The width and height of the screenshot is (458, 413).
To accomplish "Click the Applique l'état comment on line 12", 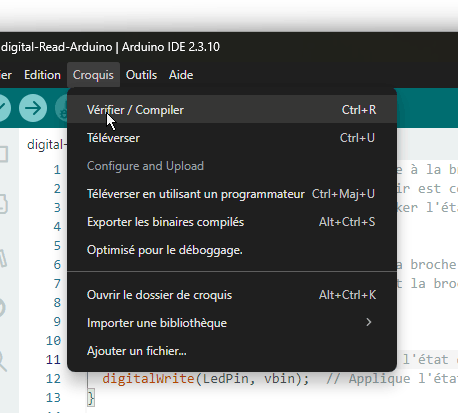I will tap(392, 379).
